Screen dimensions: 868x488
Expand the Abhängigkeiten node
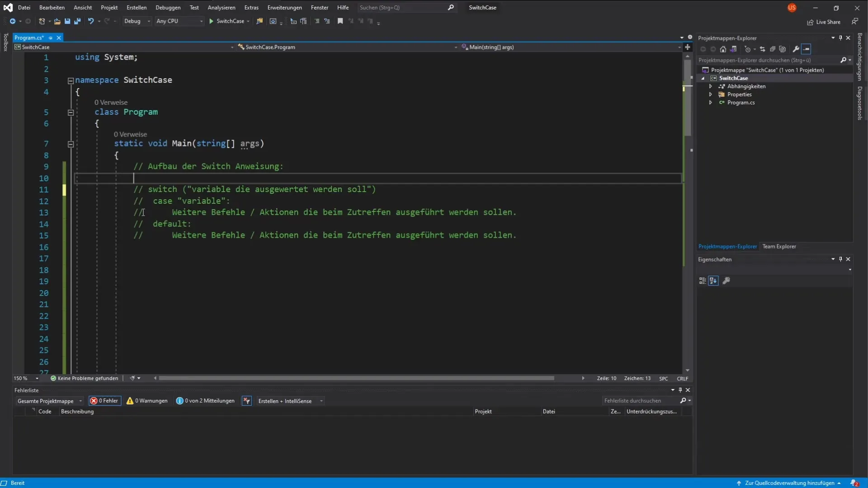click(711, 86)
